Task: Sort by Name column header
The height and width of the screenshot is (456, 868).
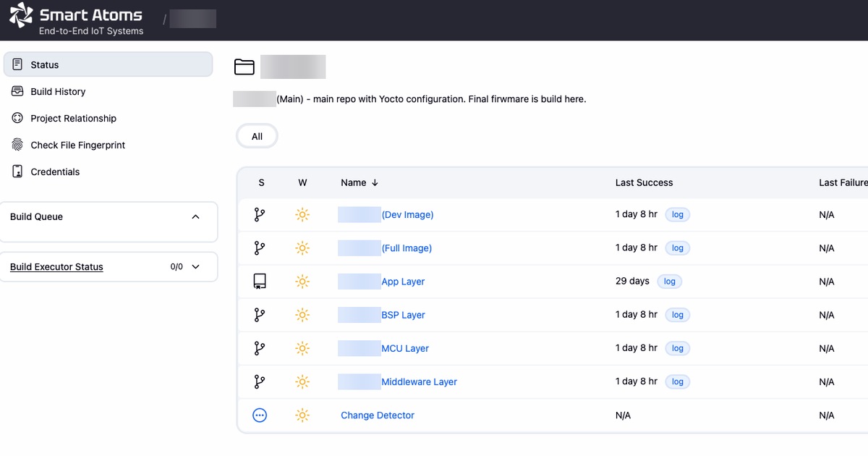Action: point(359,182)
